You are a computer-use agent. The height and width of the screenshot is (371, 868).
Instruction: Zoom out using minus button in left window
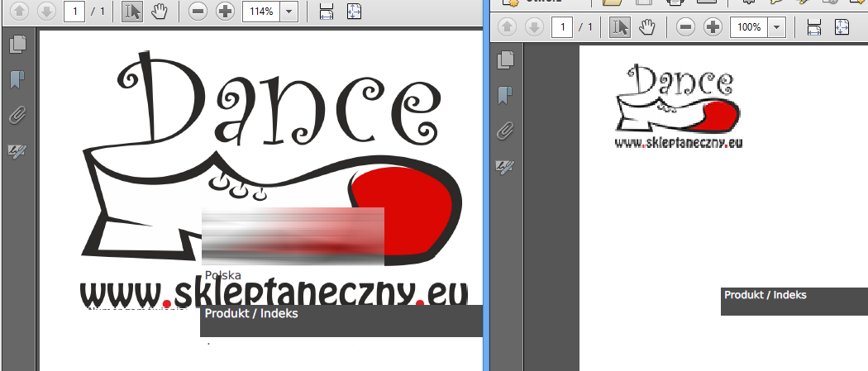[x=198, y=12]
